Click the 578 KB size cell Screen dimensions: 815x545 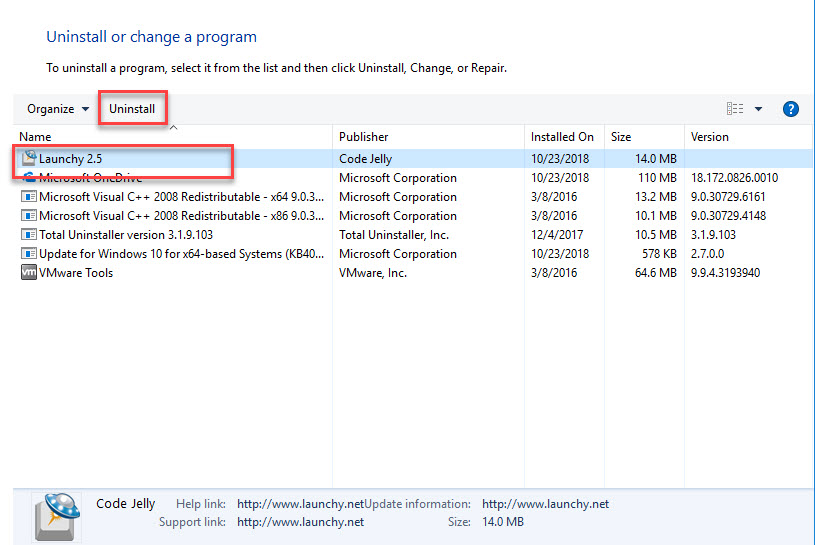pos(659,254)
